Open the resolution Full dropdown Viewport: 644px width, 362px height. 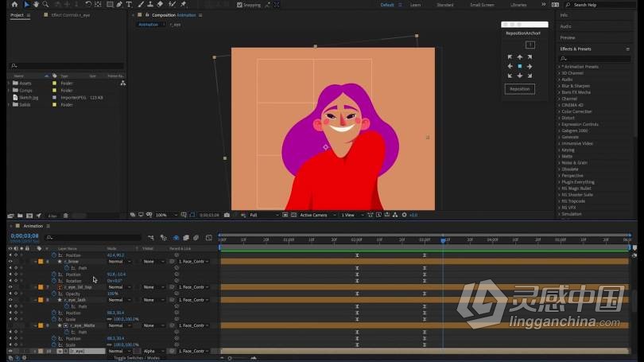click(264, 215)
